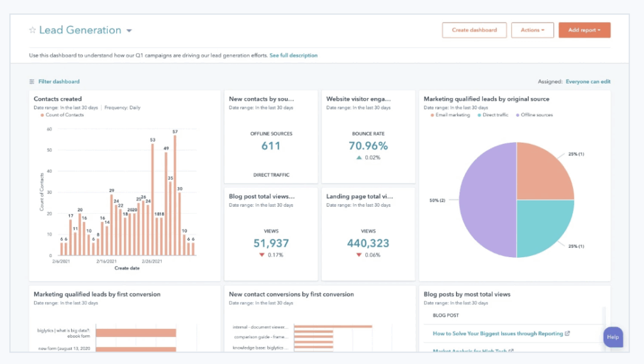Select the orange pie chart slice
Screen dimensions: 644x364
(540, 175)
